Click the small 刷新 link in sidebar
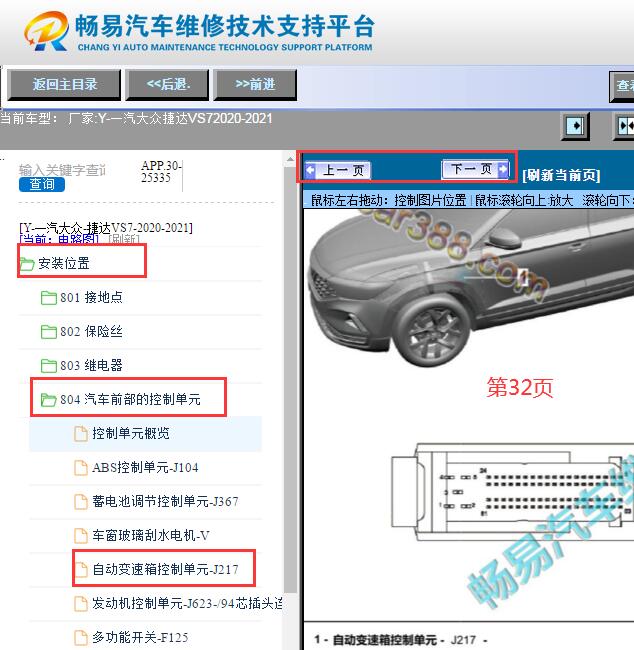634x650 pixels. pyautogui.click(x=124, y=239)
